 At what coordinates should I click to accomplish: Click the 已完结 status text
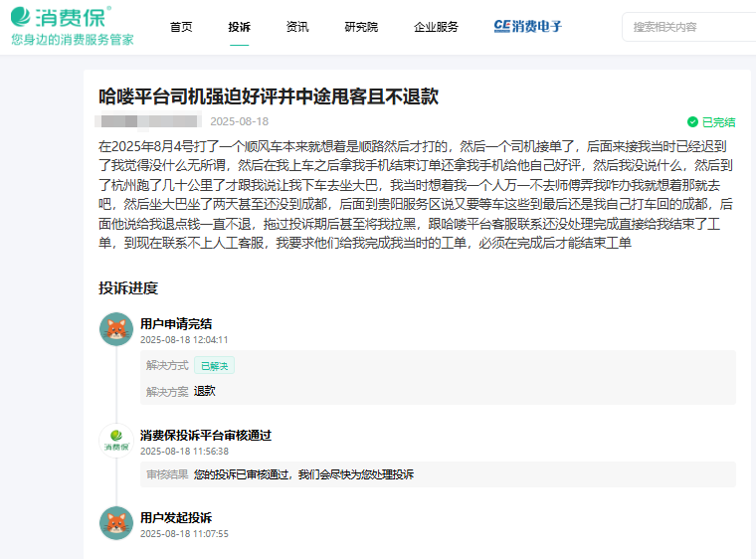pos(718,122)
